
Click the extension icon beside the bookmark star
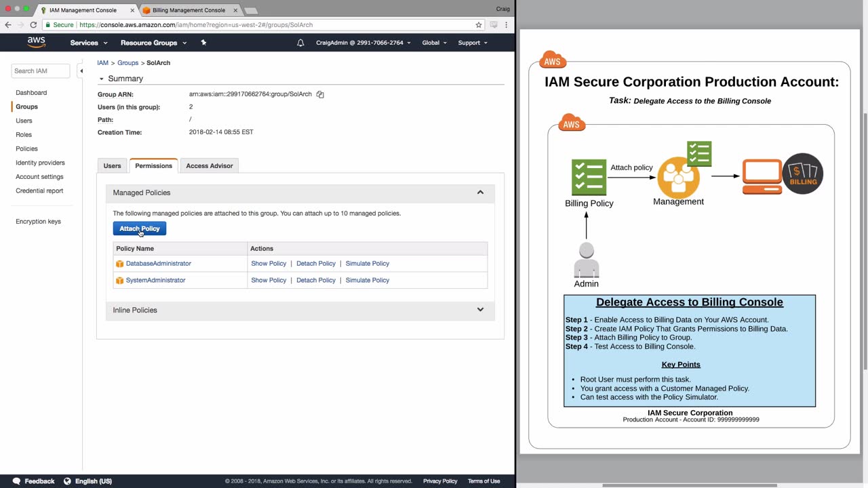pos(494,25)
